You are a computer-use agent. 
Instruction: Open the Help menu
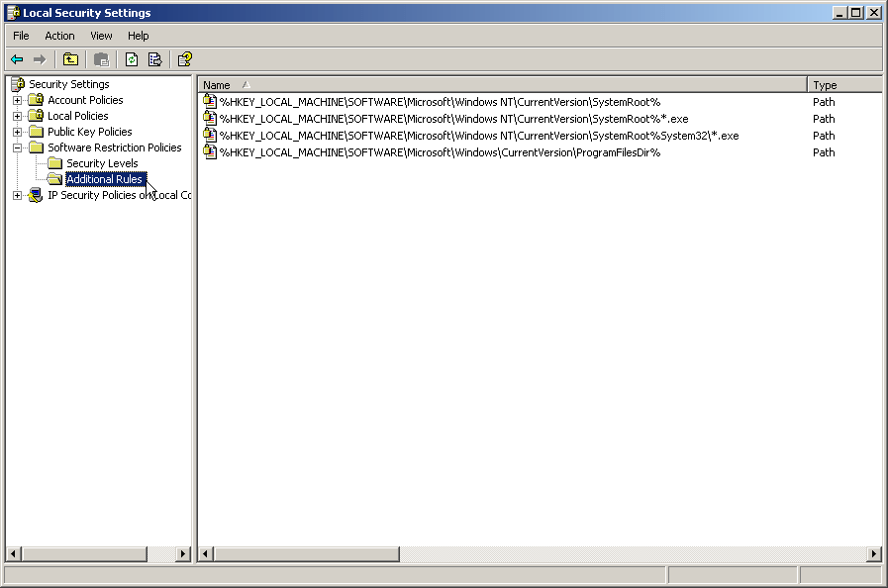[139, 36]
